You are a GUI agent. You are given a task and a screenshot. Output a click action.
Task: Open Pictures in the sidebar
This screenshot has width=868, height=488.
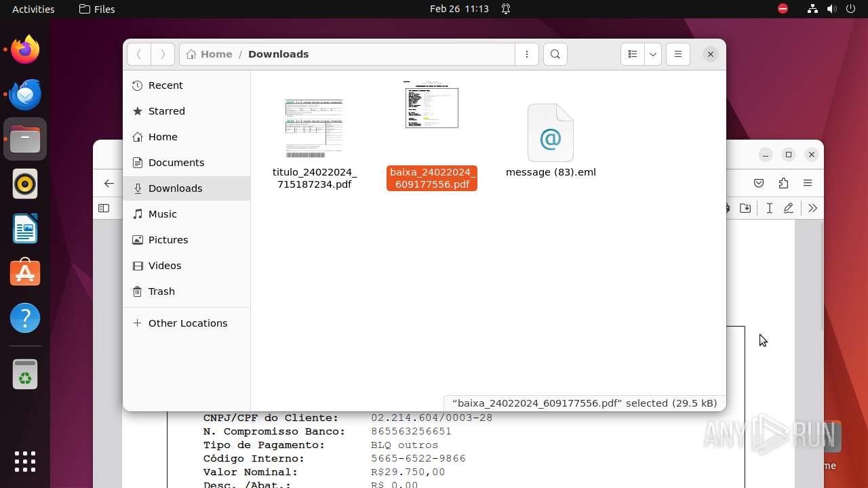coord(186,240)
